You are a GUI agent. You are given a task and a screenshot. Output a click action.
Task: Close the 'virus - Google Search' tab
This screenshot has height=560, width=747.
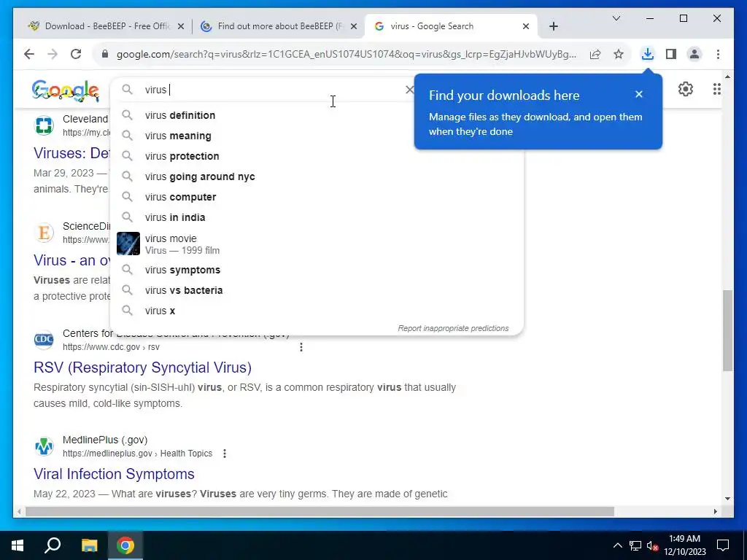click(526, 27)
